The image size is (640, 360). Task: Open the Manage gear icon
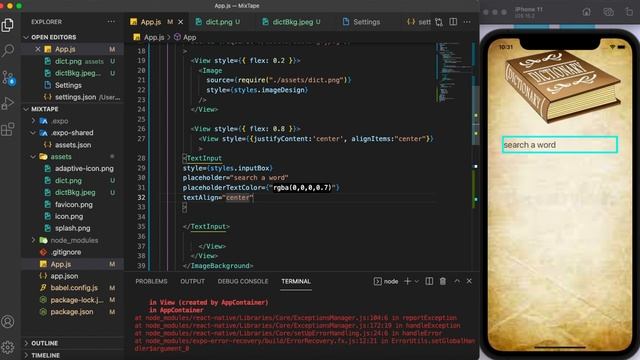8,347
